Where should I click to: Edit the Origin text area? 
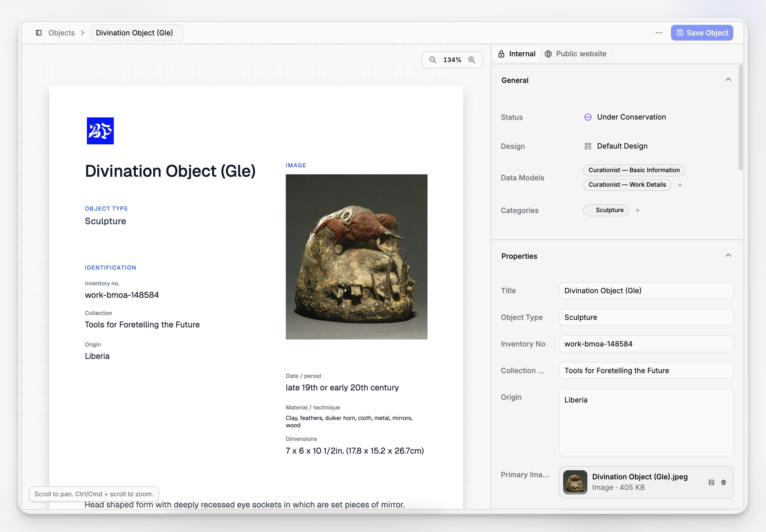click(x=646, y=422)
